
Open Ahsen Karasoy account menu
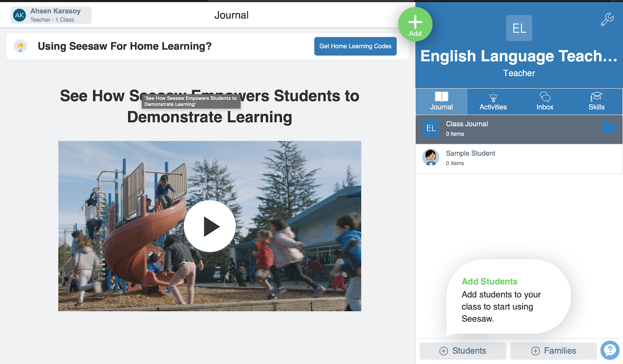pyautogui.click(x=51, y=15)
